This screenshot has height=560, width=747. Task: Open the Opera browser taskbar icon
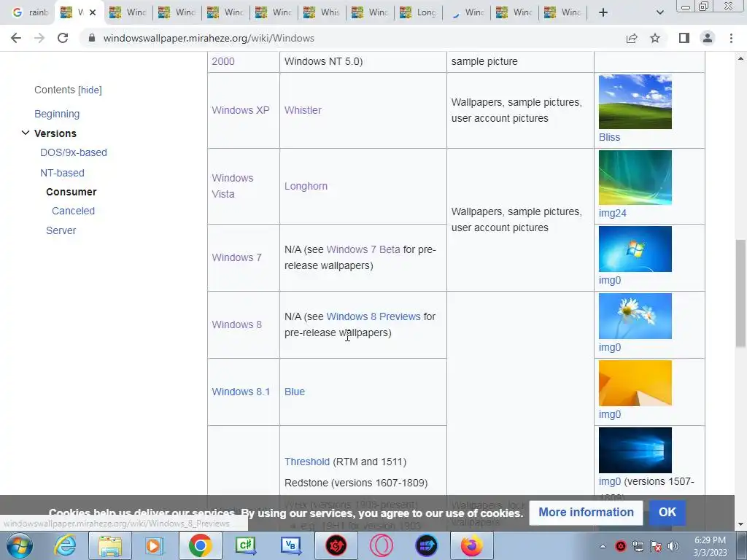tap(381, 545)
